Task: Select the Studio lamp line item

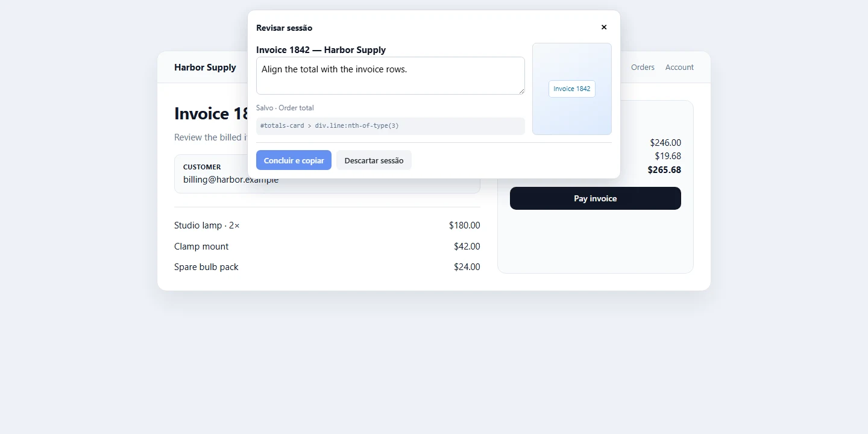Action: point(327,225)
